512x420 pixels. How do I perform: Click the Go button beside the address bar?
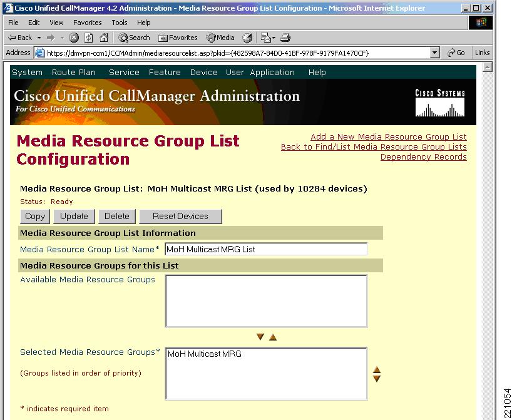[x=456, y=53]
